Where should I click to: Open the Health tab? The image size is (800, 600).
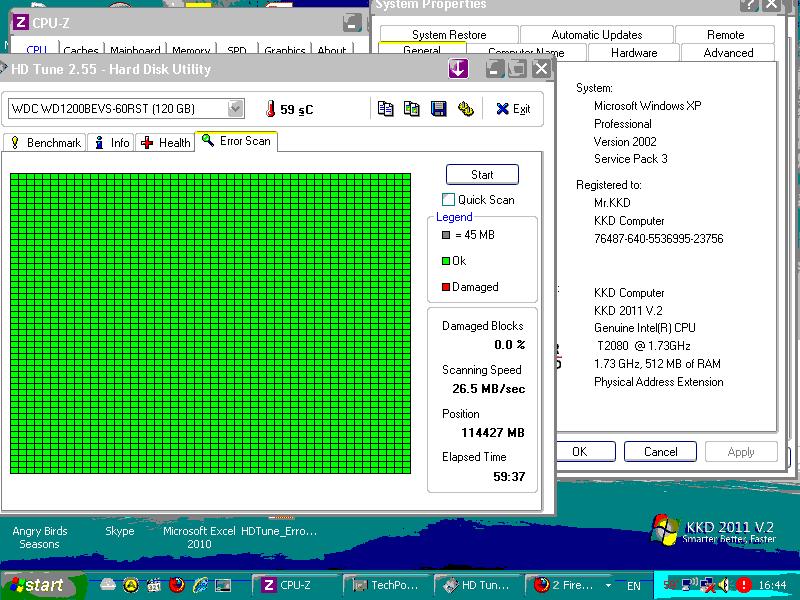[x=165, y=143]
